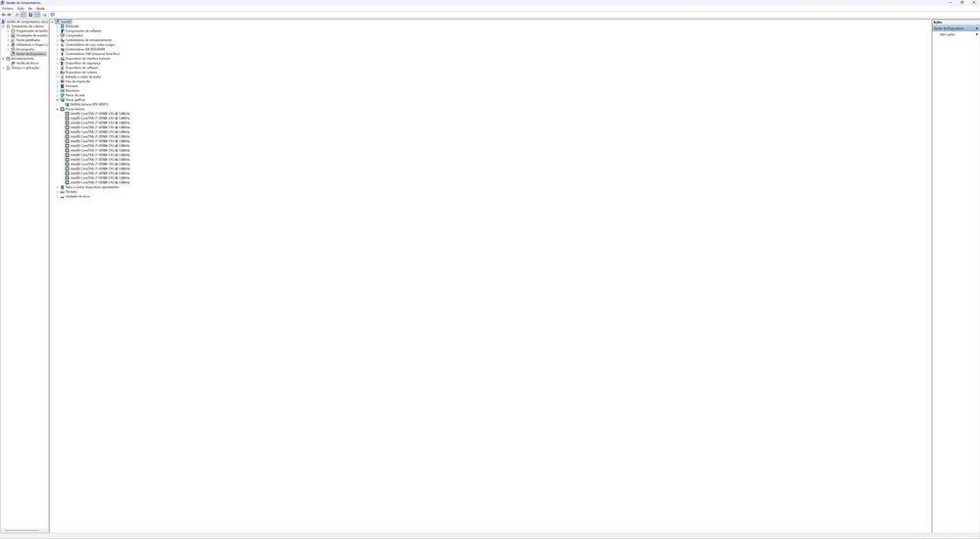Collapse the Armazenamento tree node

[x=3, y=59]
